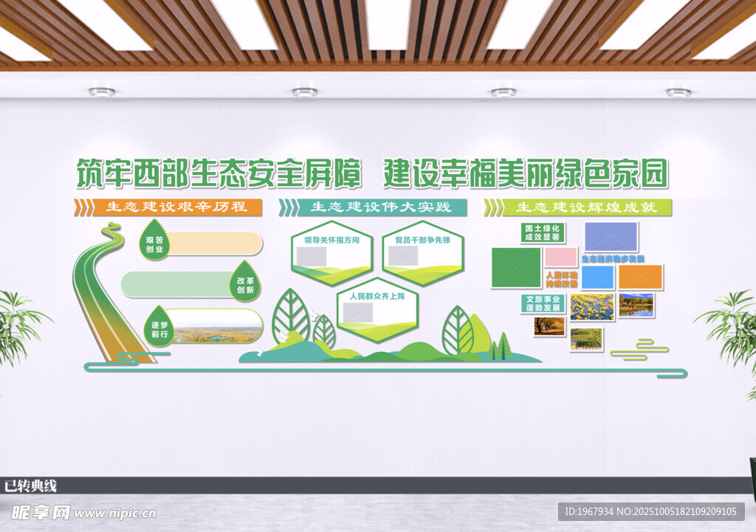The width and height of the screenshot is (756, 532).
Task: Click the large leaf outline left of 人民群众齐上阵
Action: 290,316
